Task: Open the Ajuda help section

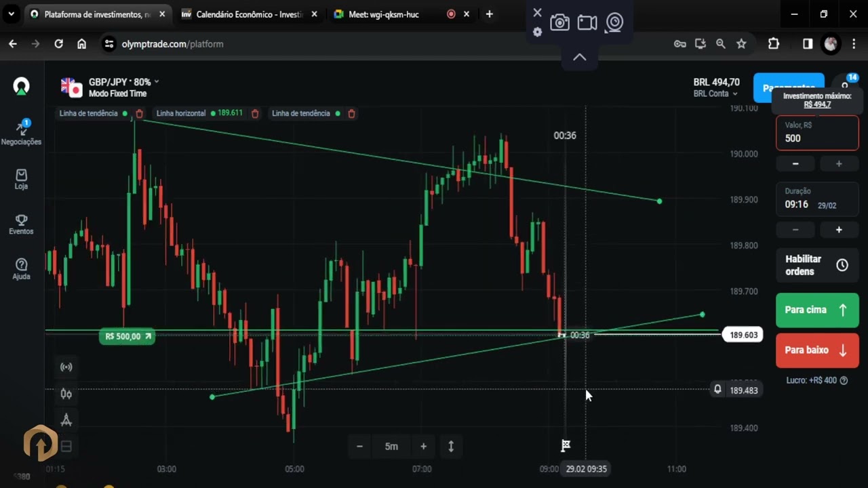Action: pos(21,269)
